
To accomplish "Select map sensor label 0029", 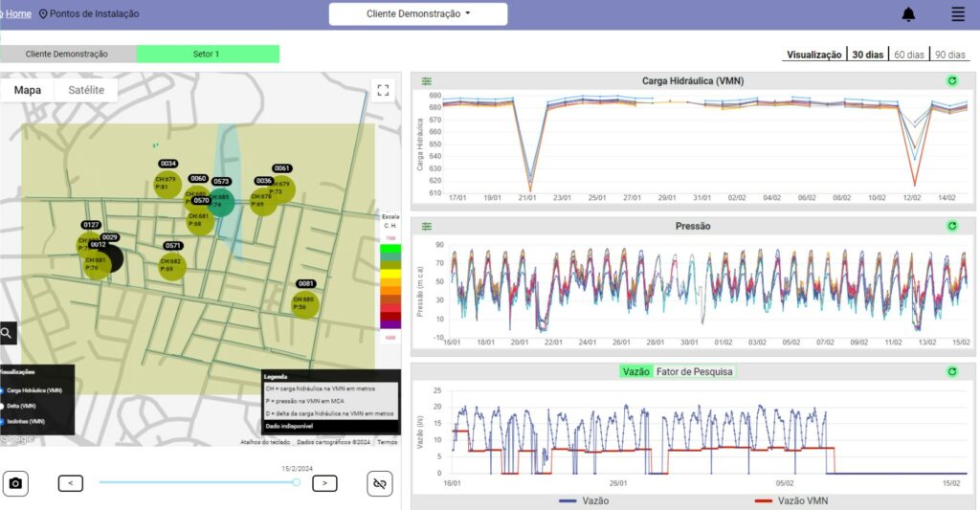I will coord(109,237).
